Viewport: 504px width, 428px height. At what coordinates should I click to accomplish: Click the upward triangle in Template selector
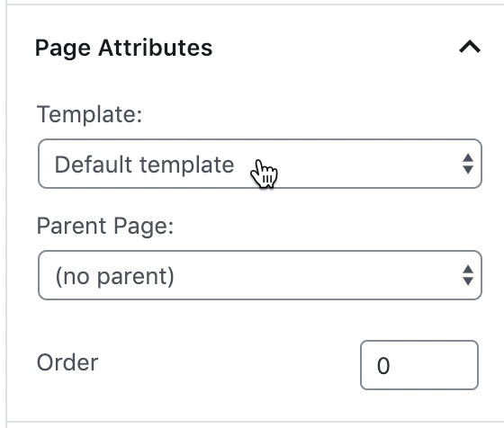468,157
